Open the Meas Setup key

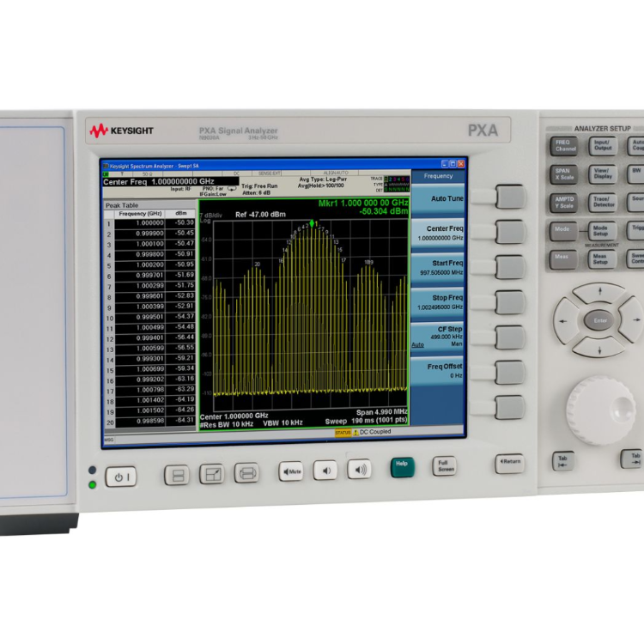coord(602,259)
